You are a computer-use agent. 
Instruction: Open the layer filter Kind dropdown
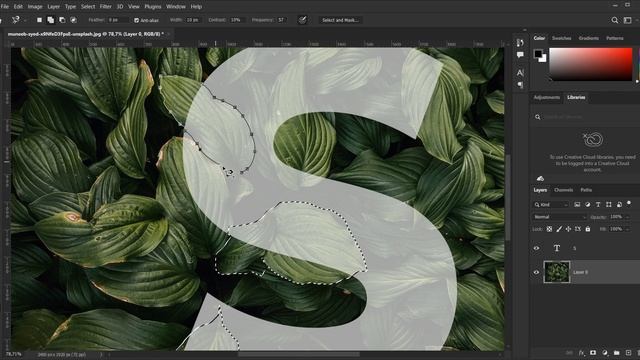point(551,204)
